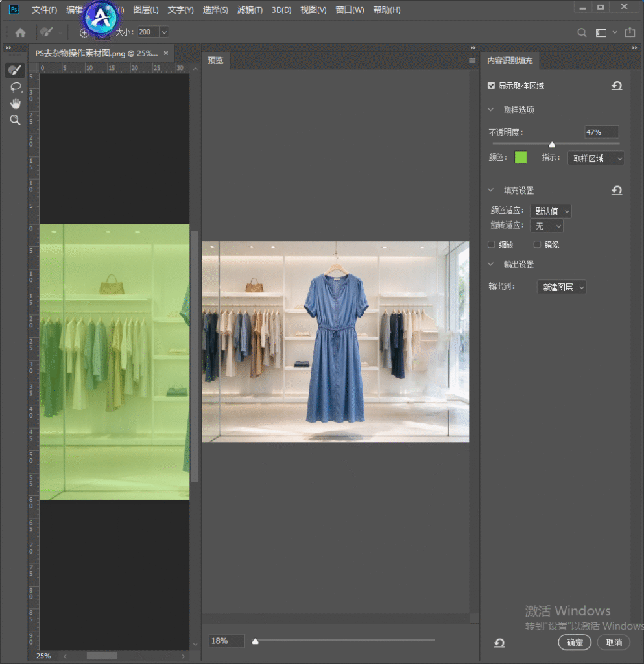Click the opacity slider handle
This screenshot has height=664, width=644.
552,145
